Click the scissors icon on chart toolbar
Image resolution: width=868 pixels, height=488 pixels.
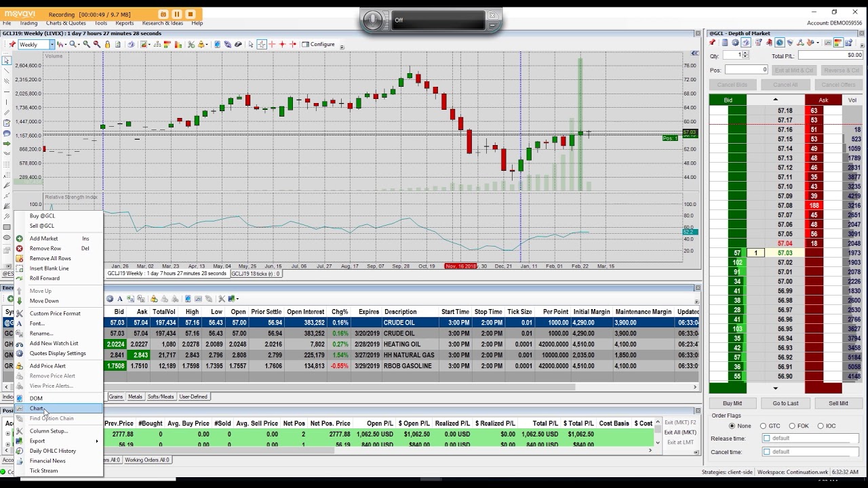191,45
